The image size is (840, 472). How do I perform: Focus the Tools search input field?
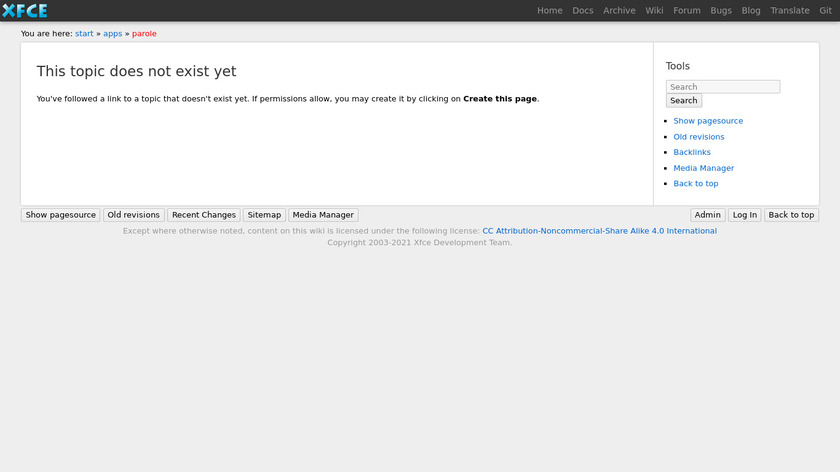tap(723, 87)
